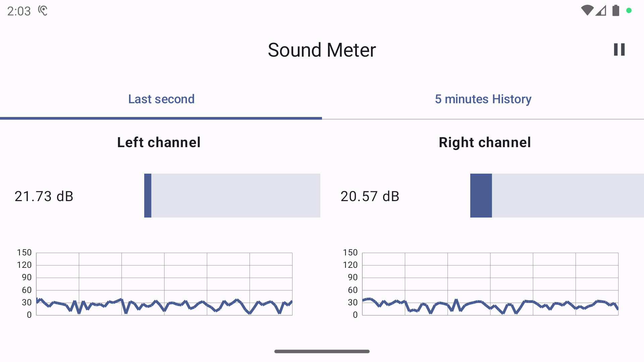The image size is (644, 362).
Task: Click the left channel level bar
Action: (x=232, y=195)
